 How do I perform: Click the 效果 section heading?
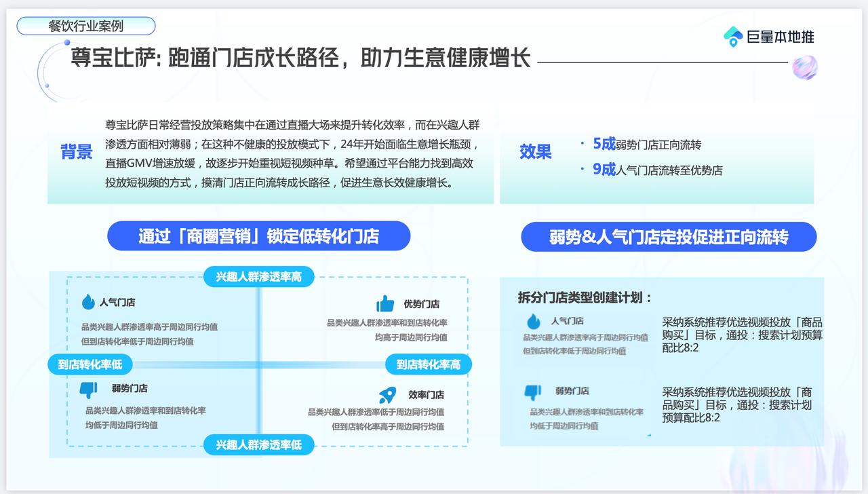click(535, 152)
